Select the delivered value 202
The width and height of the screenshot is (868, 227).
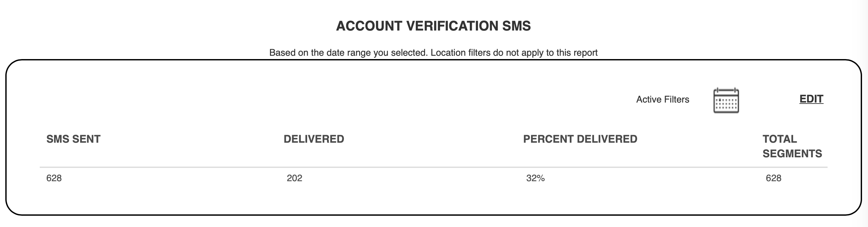[295, 178]
